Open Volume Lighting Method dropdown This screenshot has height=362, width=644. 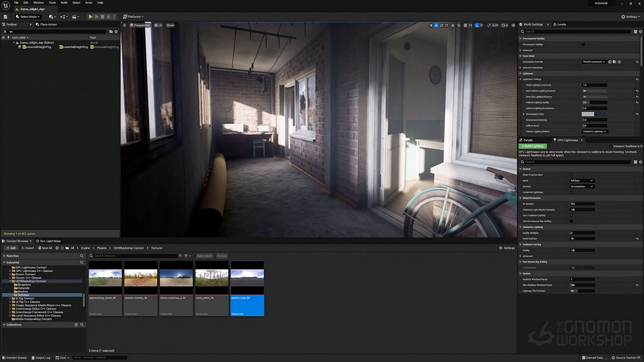point(595,131)
